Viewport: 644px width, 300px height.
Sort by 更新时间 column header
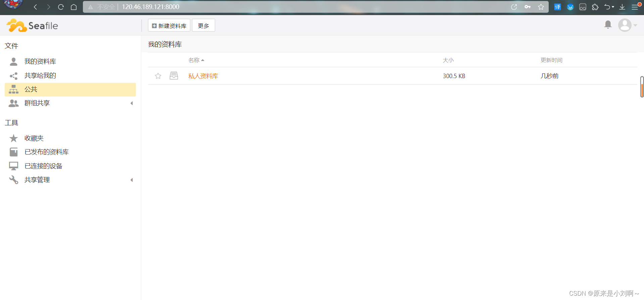(x=551, y=60)
